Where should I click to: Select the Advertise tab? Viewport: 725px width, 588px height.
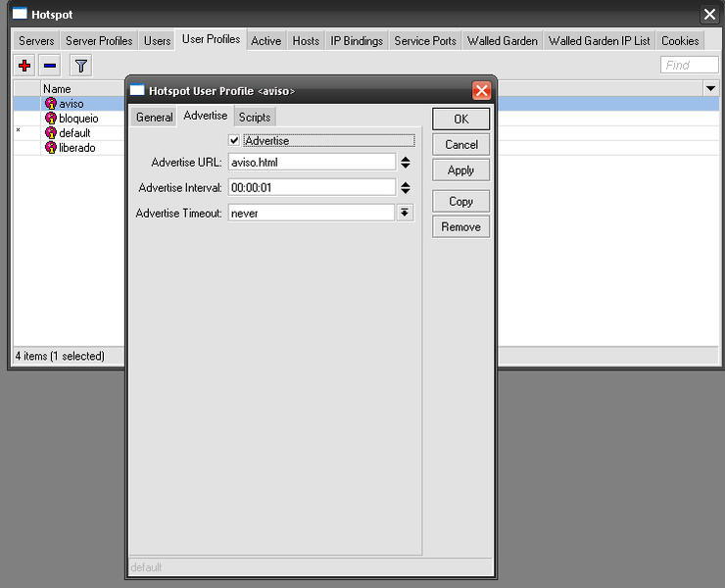tap(206, 116)
